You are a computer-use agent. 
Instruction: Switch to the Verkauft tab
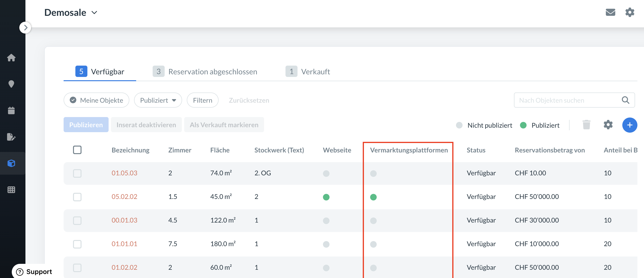pyautogui.click(x=308, y=72)
